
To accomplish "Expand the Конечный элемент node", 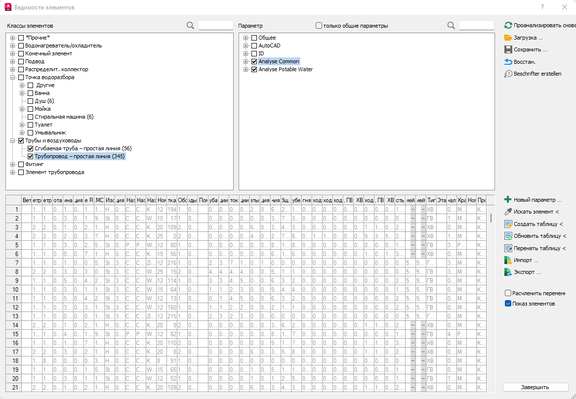I will (x=13, y=54).
